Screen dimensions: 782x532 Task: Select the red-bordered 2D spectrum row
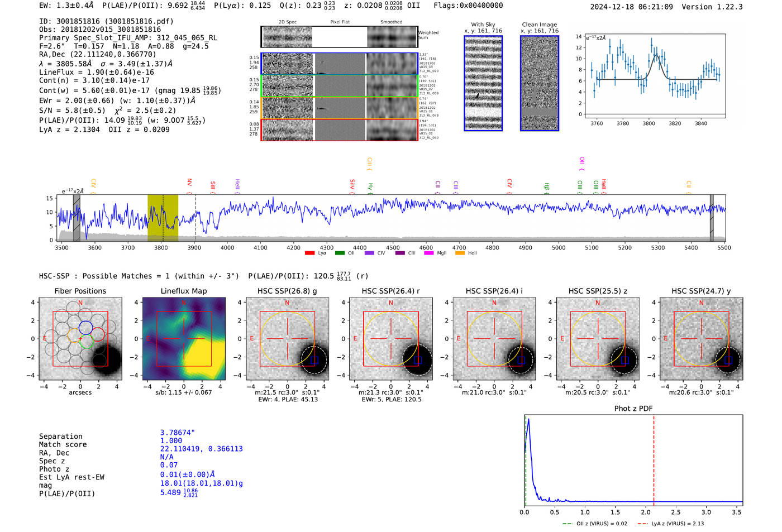pos(340,130)
